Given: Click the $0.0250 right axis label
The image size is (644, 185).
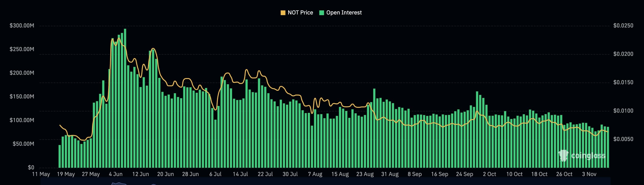Looking at the screenshot, I should pyautogui.click(x=623, y=26).
